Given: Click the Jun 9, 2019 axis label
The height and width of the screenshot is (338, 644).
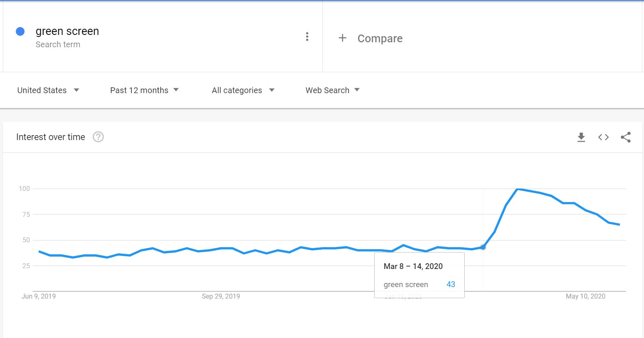Looking at the screenshot, I should coord(39,296).
